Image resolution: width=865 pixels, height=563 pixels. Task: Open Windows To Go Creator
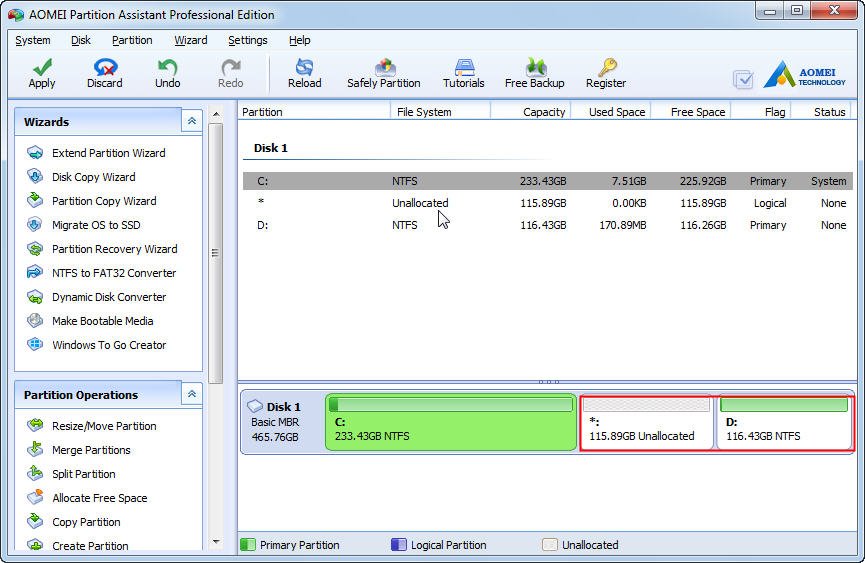97,345
